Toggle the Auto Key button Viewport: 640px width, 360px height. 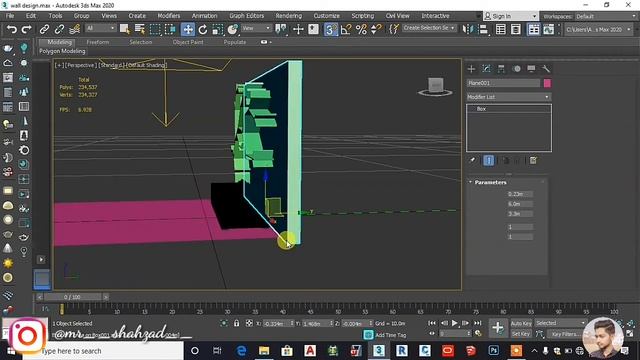[x=521, y=323]
